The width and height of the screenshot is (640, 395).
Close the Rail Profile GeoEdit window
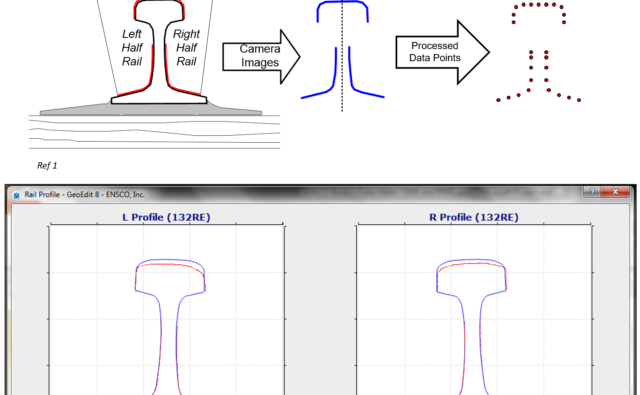(615, 192)
